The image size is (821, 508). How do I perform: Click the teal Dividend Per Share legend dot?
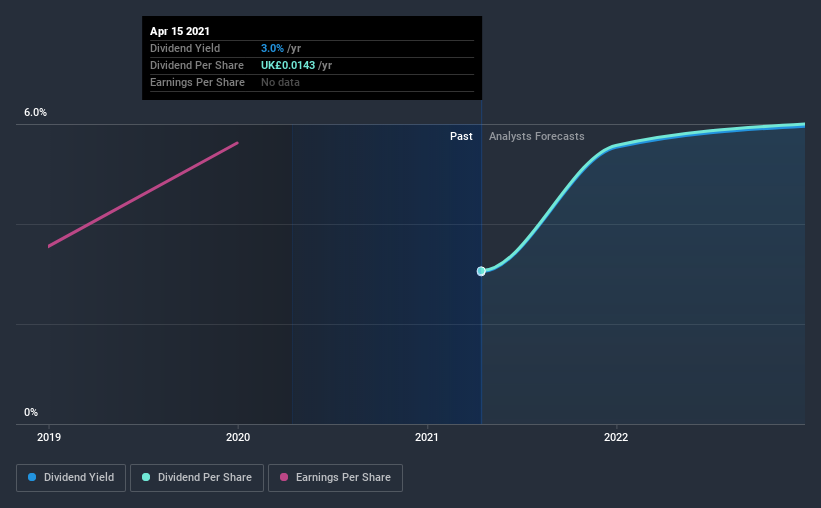tap(146, 477)
